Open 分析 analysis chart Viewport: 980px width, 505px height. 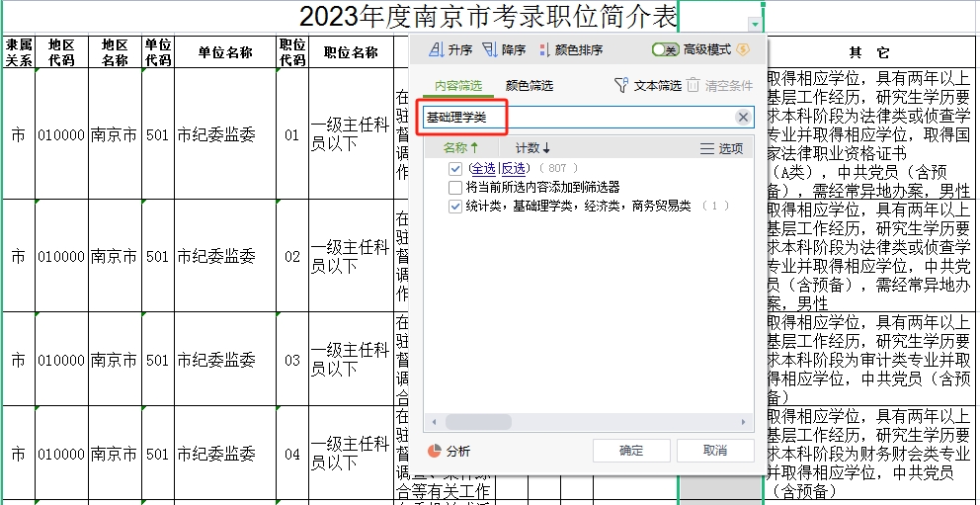449,452
